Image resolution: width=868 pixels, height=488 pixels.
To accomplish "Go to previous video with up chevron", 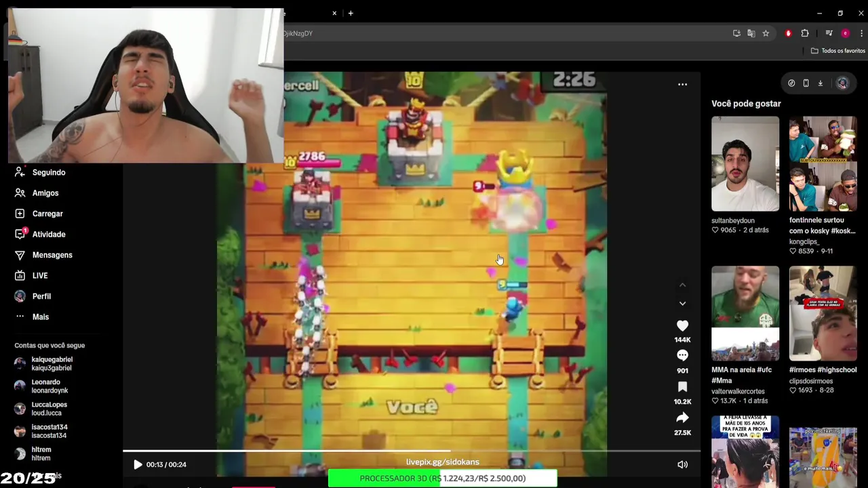I will (682, 285).
